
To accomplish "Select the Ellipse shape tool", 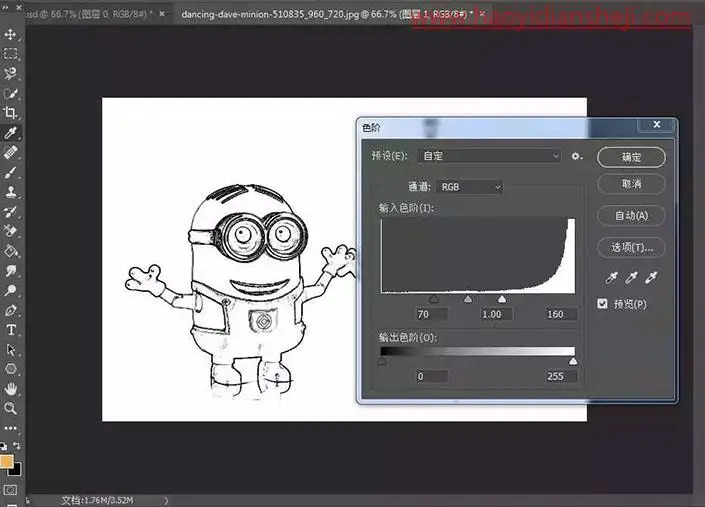I will point(10,369).
